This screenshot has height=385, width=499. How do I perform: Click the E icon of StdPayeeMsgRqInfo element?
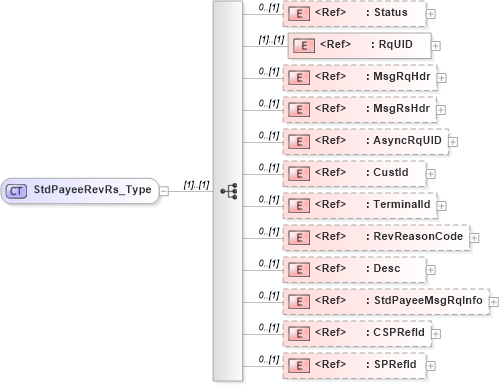(299, 302)
